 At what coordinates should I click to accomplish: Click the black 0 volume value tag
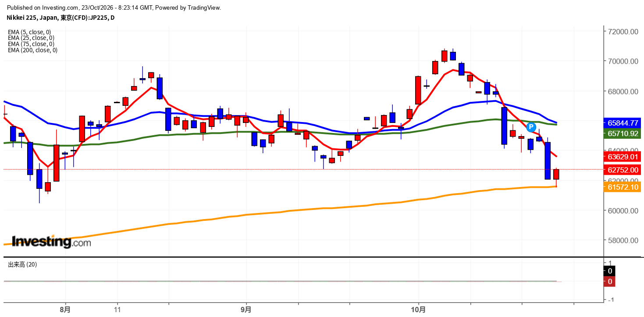(609, 271)
